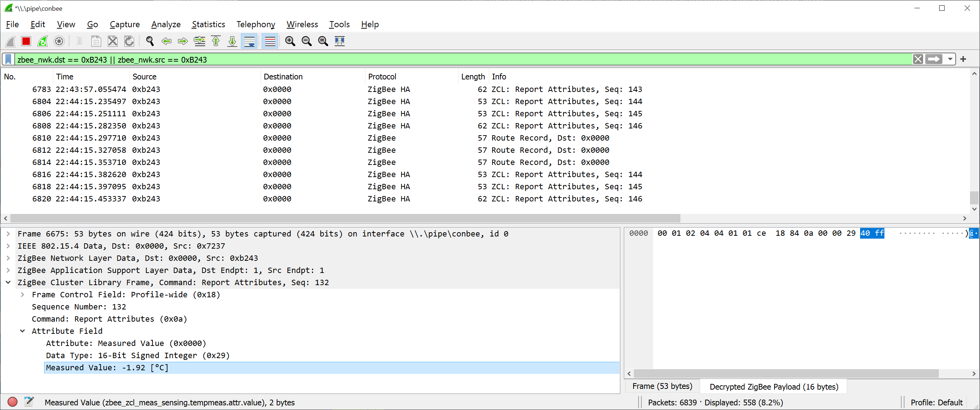This screenshot has width=980, height=410.
Task: Select packet 6820 in the list
Action: (485, 199)
